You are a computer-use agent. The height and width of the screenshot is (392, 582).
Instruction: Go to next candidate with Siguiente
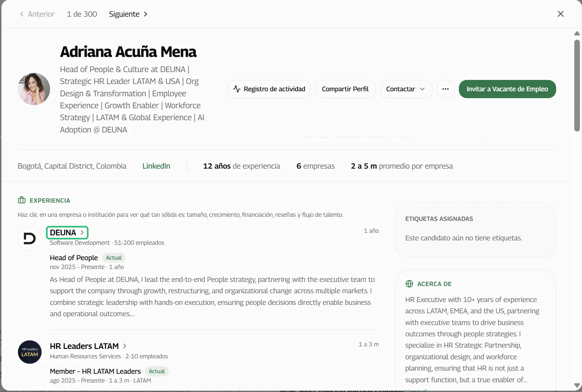pos(128,14)
